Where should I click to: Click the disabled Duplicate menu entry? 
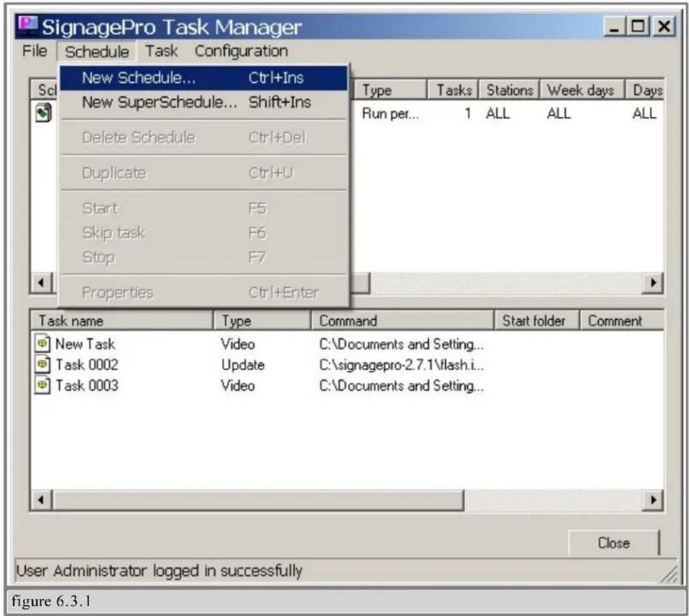coord(204,173)
